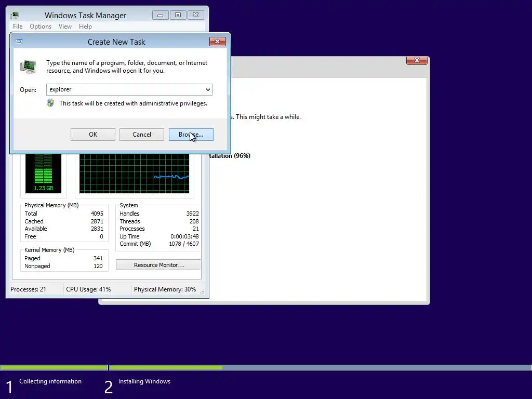
Task: Click the Processes: 21 status bar entry
Action: pos(28,289)
